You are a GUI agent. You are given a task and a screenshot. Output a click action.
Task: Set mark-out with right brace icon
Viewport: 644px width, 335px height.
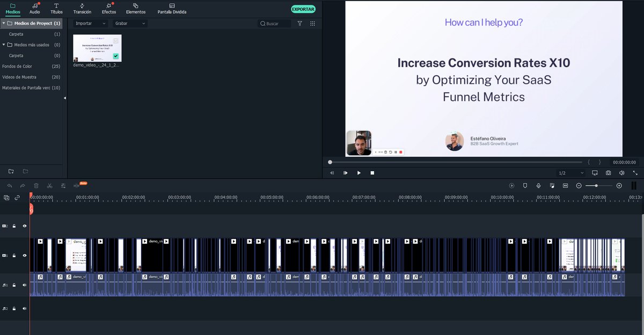click(599, 162)
